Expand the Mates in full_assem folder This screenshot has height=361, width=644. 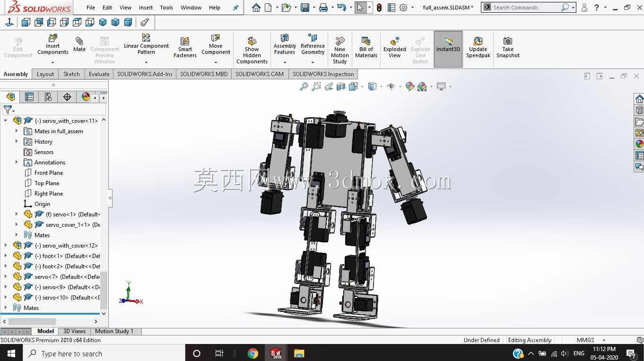tap(17, 131)
